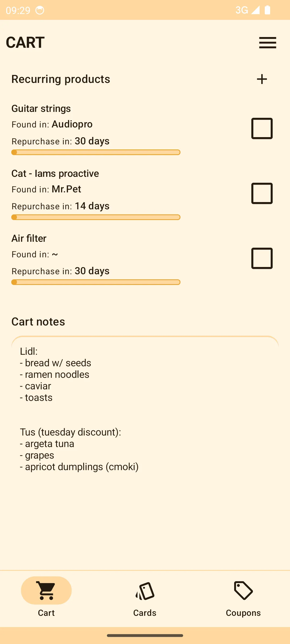The image size is (290, 644).
Task: Open the hamburger menu
Action: [x=267, y=43]
